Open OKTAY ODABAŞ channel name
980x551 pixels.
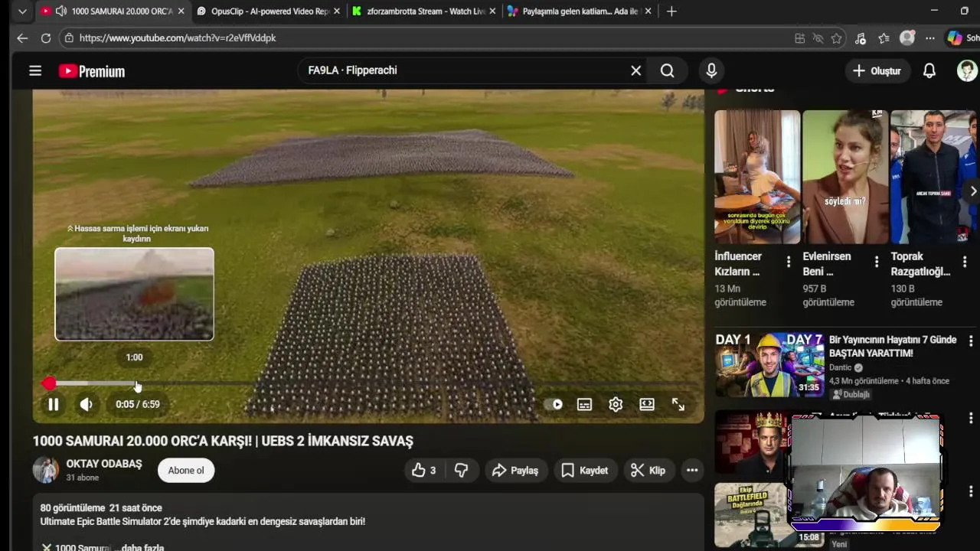click(104, 464)
